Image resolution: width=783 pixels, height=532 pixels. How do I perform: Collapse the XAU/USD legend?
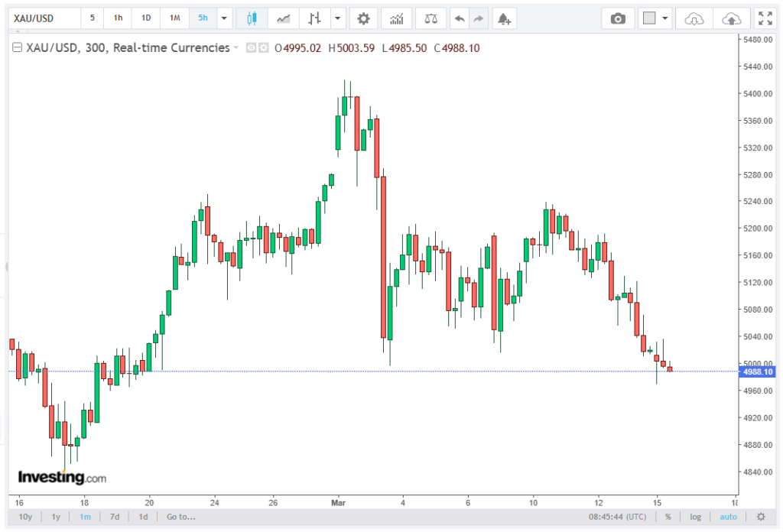tap(16, 48)
